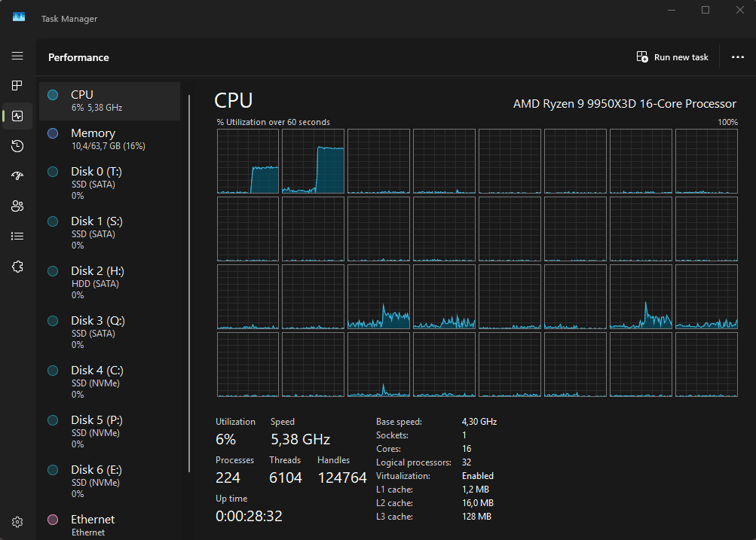The width and height of the screenshot is (756, 540).
Task: Click the 0:00:28:32 up time value
Action: point(249,517)
